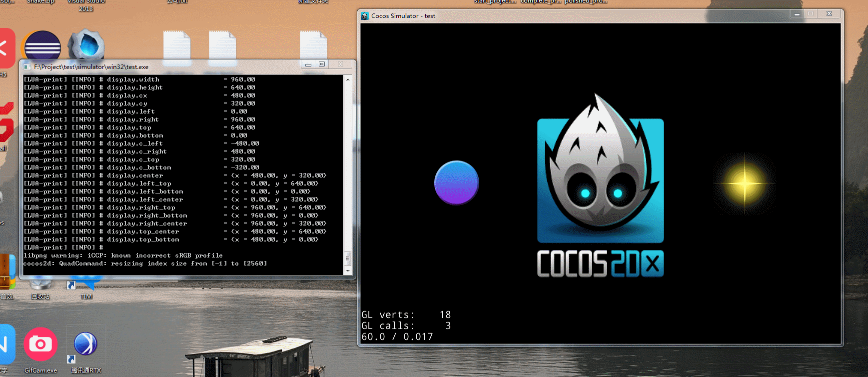
Task: Click console window title bar icon
Action: click(27, 67)
